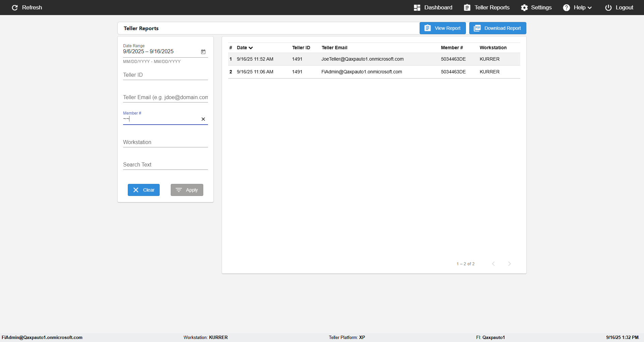Click the Search Text input field
The image size is (644, 342).
click(x=165, y=165)
